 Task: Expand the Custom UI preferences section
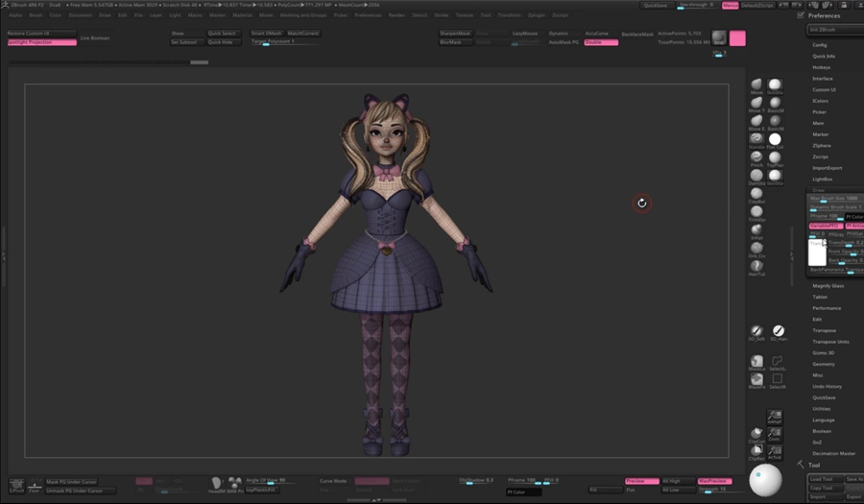click(824, 90)
